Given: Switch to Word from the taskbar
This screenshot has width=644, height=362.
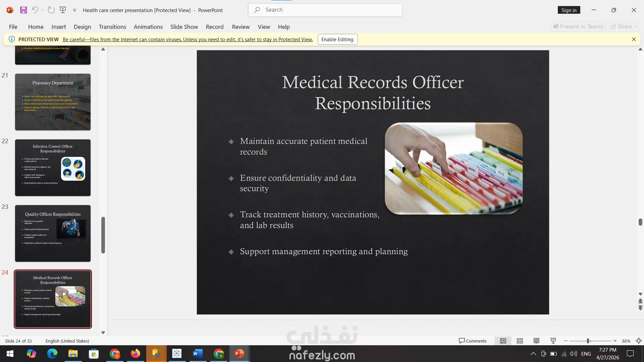Looking at the screenshot, I should click(x=198, y=354).
